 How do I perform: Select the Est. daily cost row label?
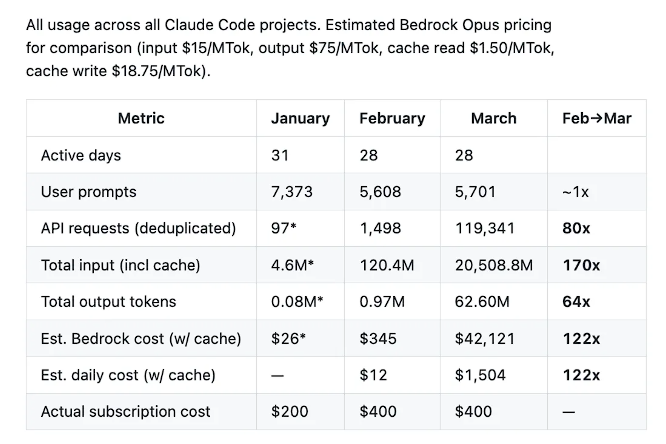click(128, 375)
